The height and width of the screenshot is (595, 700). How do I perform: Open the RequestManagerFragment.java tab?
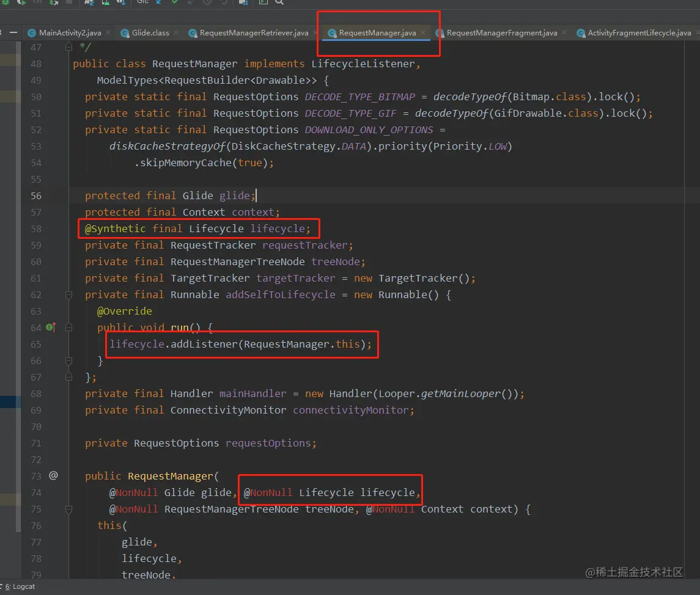coord(502,32)
